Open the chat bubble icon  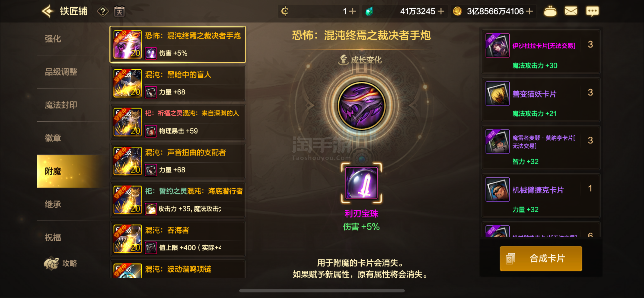click(592, 11)
